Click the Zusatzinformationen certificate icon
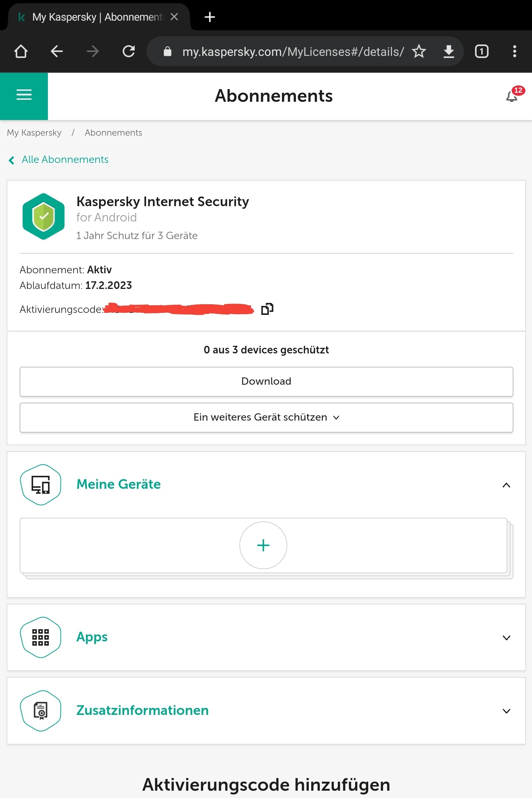Viewport: 532px width, 798px height. (41, 711)
